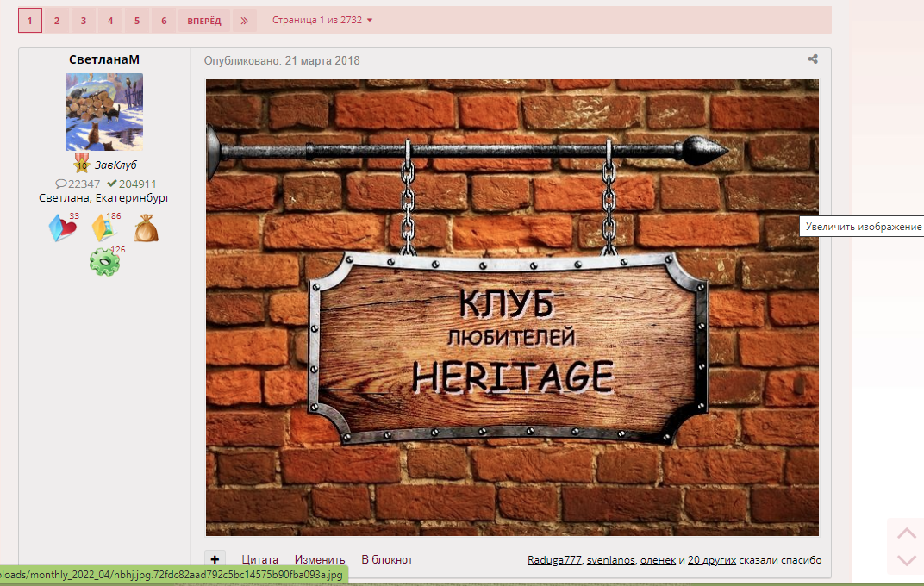
Task: Click the ВПЕРЁД next page button
Action: [x=204, y=21]
